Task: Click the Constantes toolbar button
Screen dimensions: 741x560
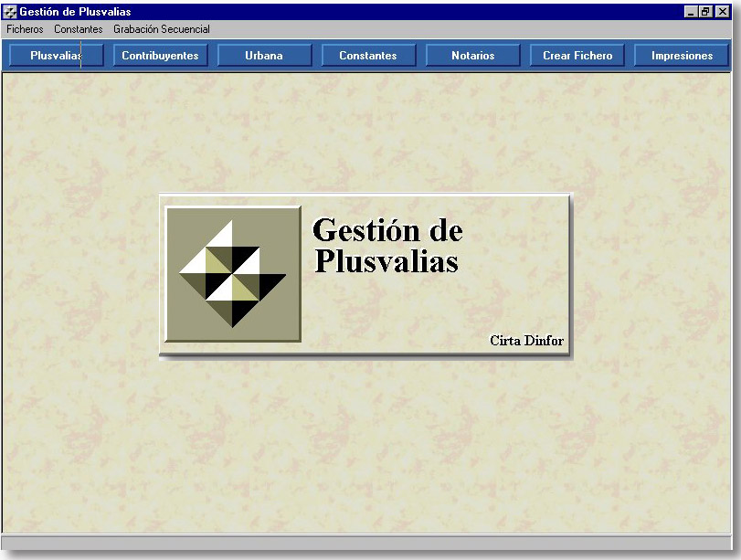Action: coord(368,56)
